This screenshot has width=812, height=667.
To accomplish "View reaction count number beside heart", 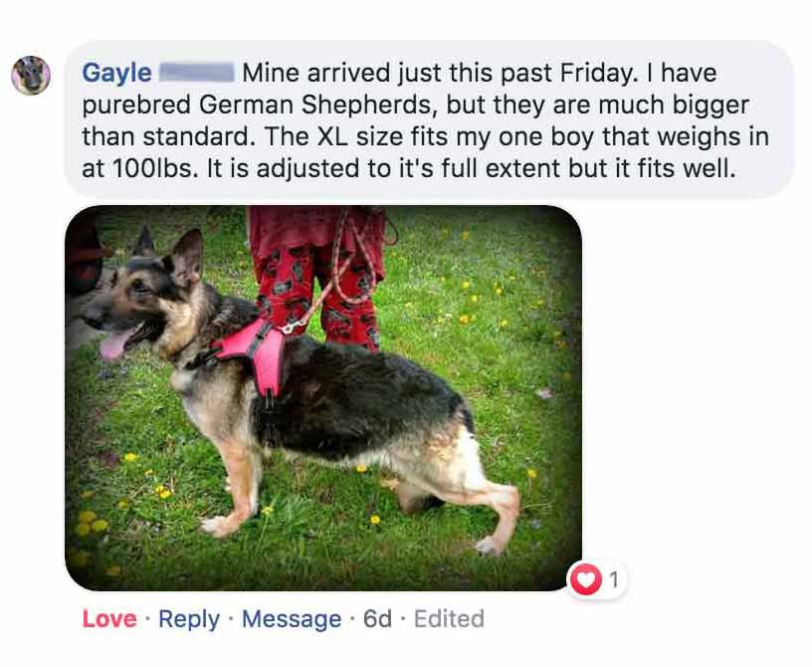I will (614, 580).
